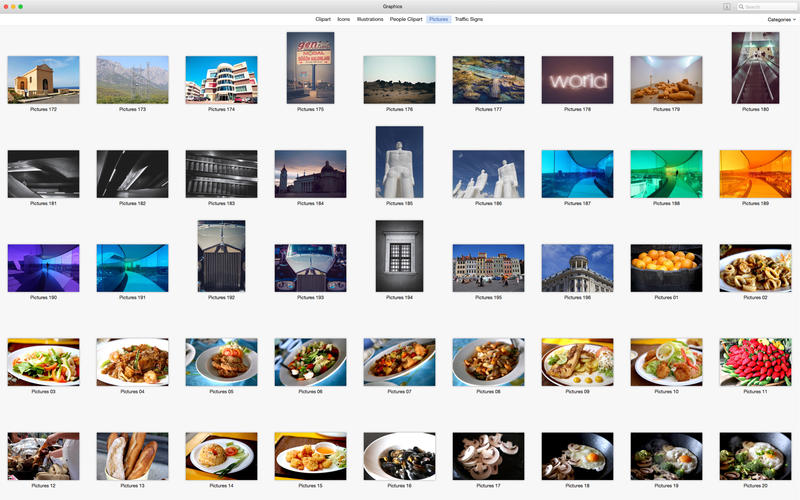The width and height of the screenshot is (800, 500).
Task: Click the label text 'Pictures 12'
Action: [x=43, y=486]
